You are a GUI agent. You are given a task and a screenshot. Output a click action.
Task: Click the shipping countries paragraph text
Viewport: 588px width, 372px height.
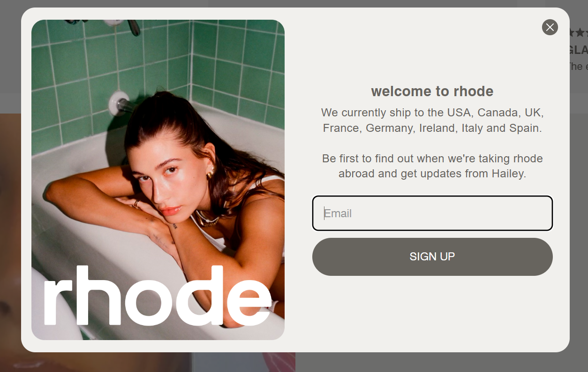(432, 120)
